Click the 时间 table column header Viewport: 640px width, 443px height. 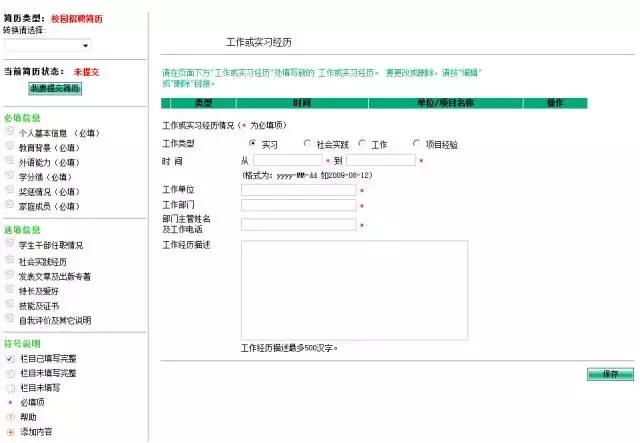302,103
